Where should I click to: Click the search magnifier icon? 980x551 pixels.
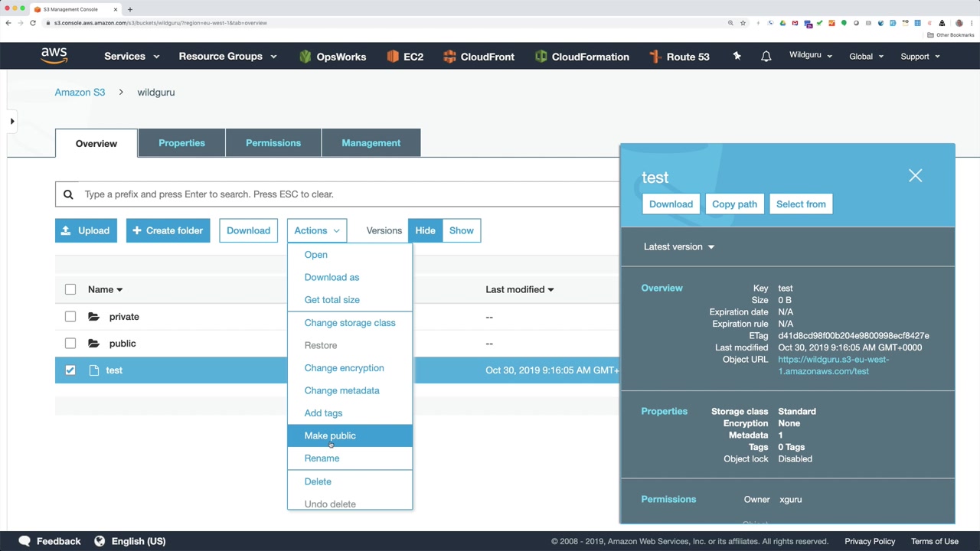click(x=68, y=194)
